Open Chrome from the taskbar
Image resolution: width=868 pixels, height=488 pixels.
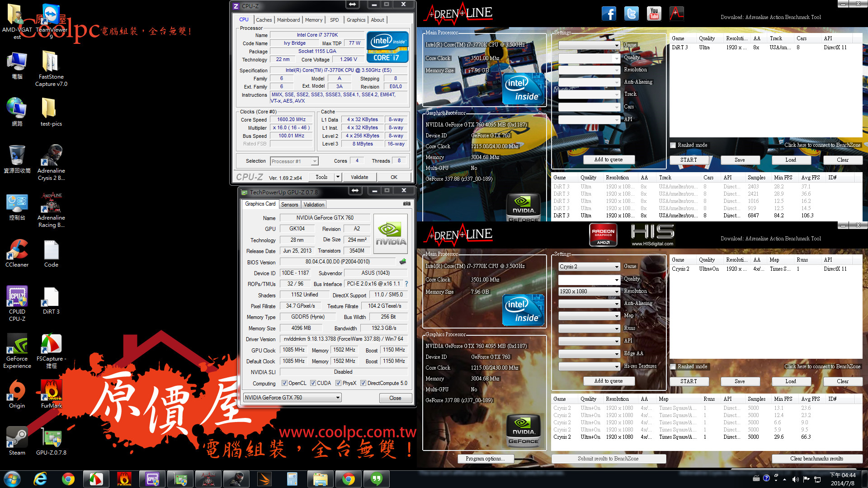[68, 479]
